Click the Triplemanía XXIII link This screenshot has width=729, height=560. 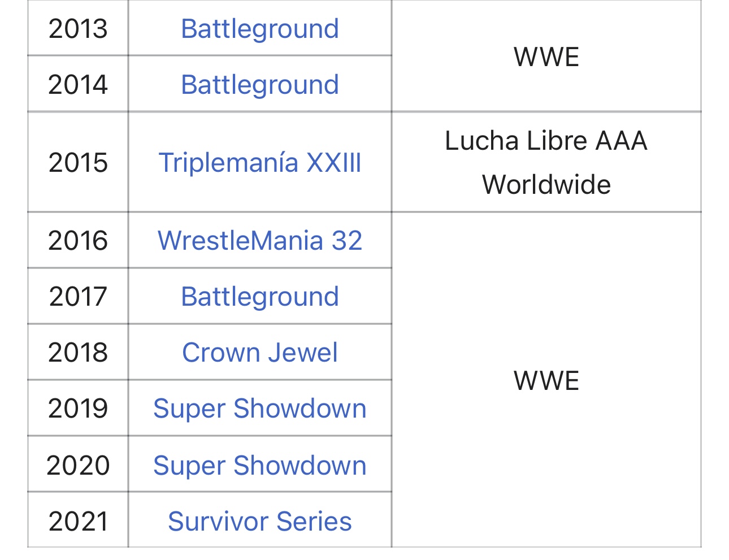coord(259,163)
